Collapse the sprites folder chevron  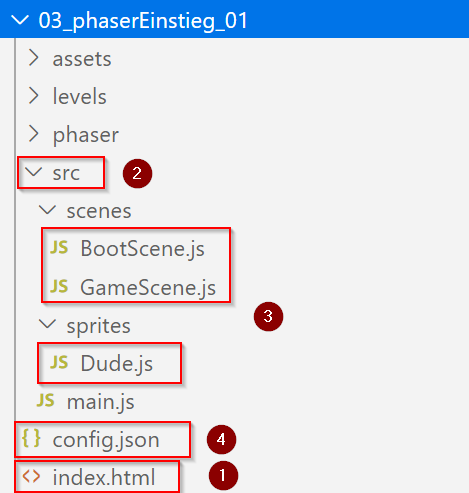tap(47, 324)
